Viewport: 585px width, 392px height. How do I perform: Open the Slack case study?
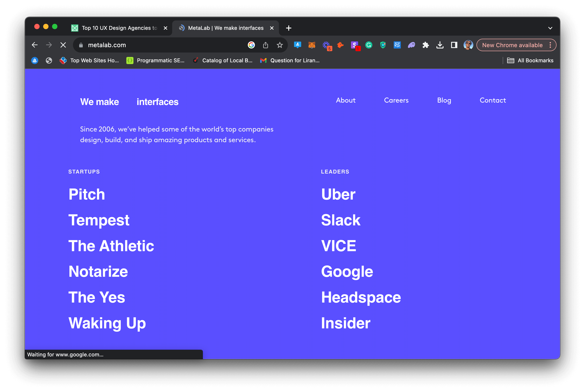click(x=341, y=220)
